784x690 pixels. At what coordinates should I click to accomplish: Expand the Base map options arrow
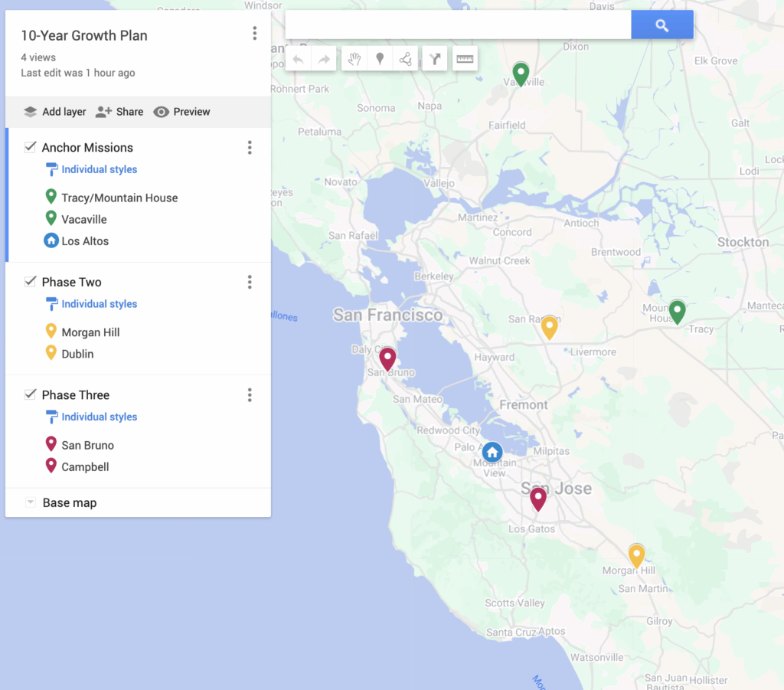31,503
